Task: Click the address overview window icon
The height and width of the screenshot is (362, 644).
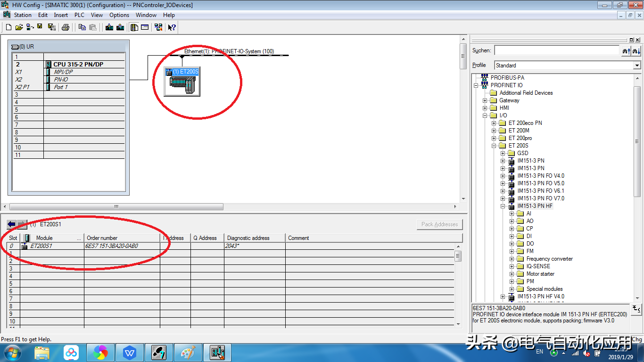Action: (x=145, y=27)
